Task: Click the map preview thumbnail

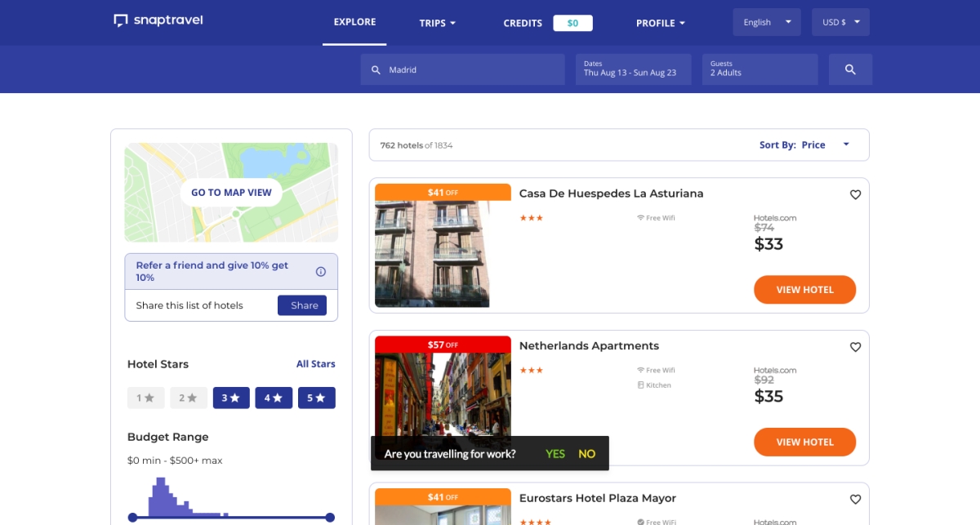Action: click(231, 193)
